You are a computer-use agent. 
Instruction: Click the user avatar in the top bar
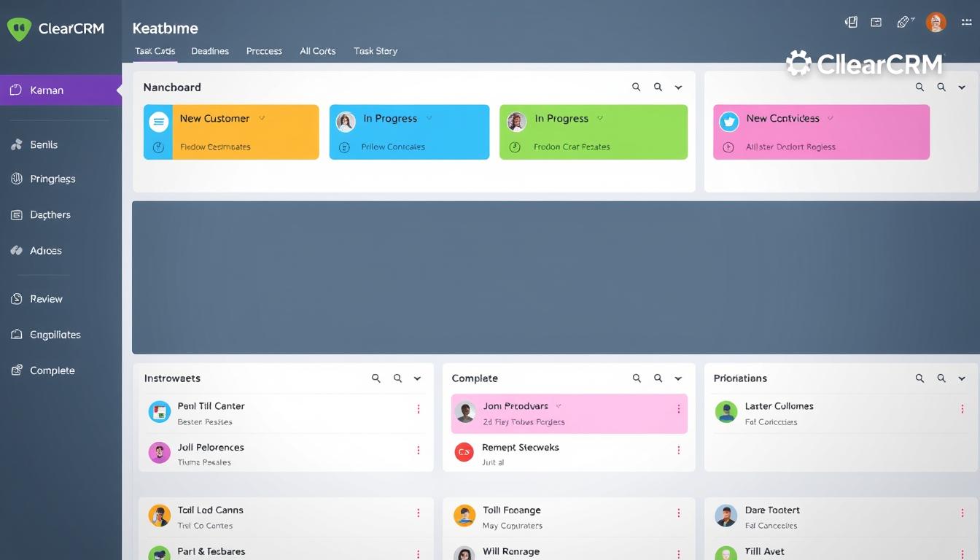[936, 22]
